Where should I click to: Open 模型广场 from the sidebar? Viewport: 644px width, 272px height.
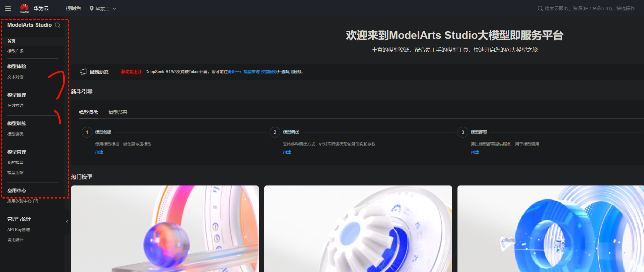pos(15,51)
